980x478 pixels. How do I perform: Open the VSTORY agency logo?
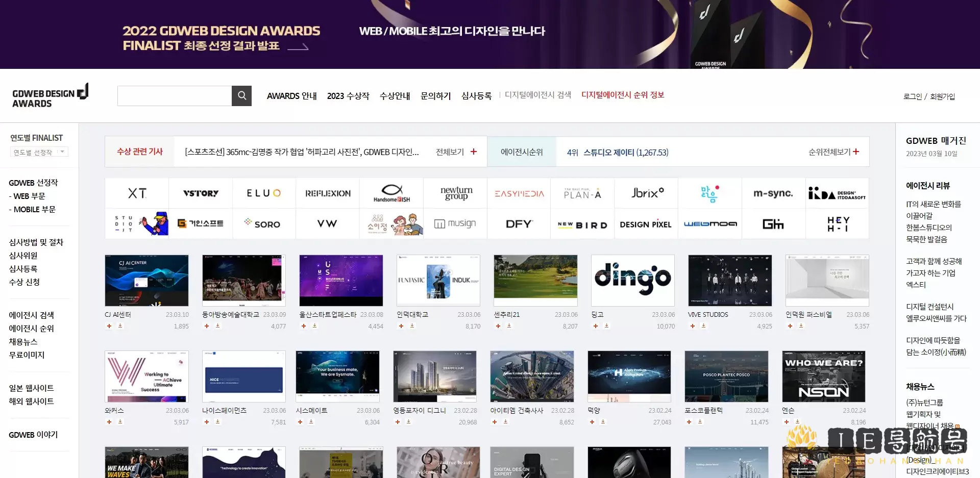click(201, 193)
